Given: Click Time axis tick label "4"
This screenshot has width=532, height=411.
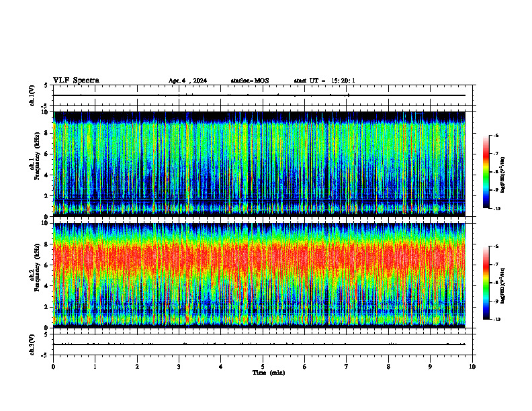Looking at the screenshot, I should point(221,367).
